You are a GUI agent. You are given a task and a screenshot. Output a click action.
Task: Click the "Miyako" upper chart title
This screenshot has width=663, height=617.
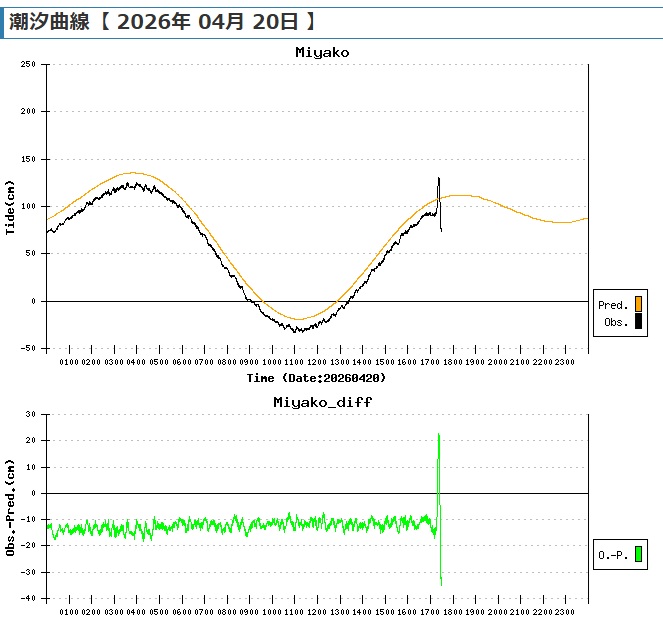click(322, 52)
